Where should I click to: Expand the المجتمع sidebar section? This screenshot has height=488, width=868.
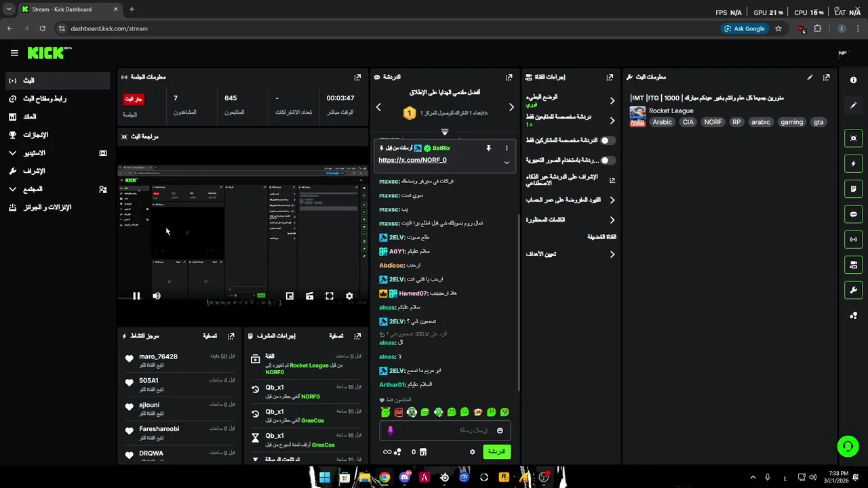point(58,189)
